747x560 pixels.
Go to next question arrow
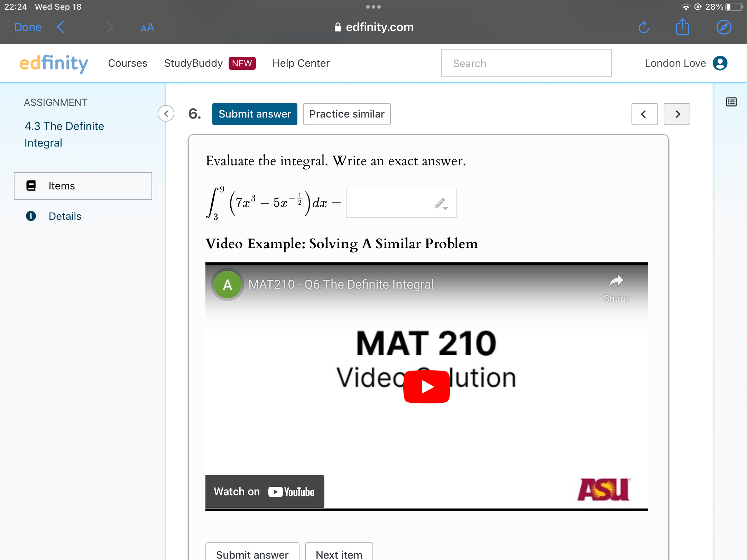[x=677, y=114]
